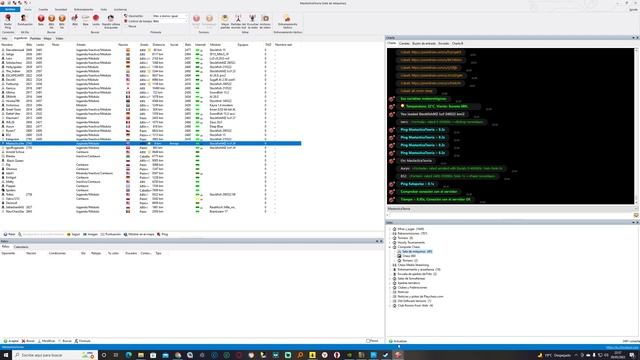Select Chess 960 room

(x=409, y=256)
